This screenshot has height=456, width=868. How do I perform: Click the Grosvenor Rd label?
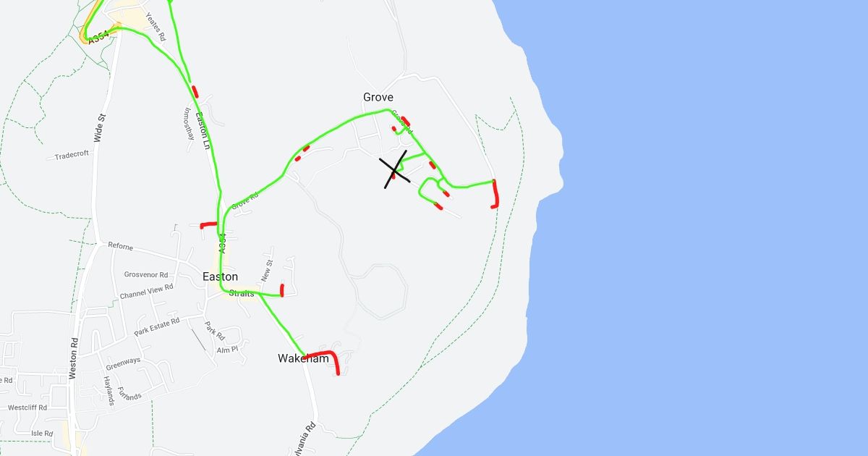(146, 274)
